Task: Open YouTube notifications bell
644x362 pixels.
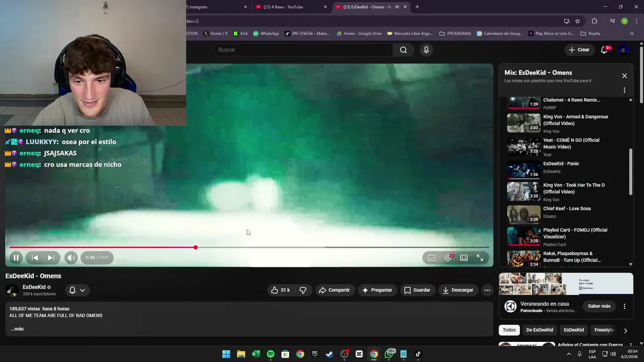Action: pyautogui.click(x=605, y=50)
